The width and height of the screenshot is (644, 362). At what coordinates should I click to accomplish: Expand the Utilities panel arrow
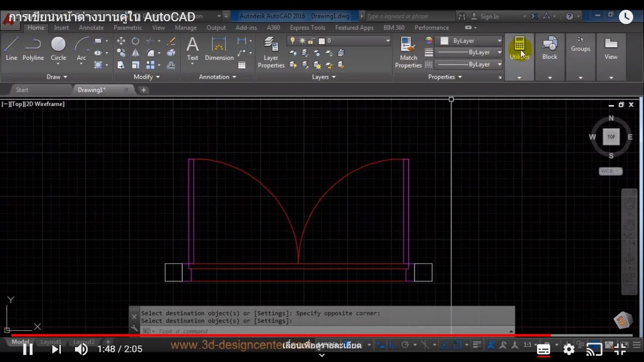click(519, 77)
